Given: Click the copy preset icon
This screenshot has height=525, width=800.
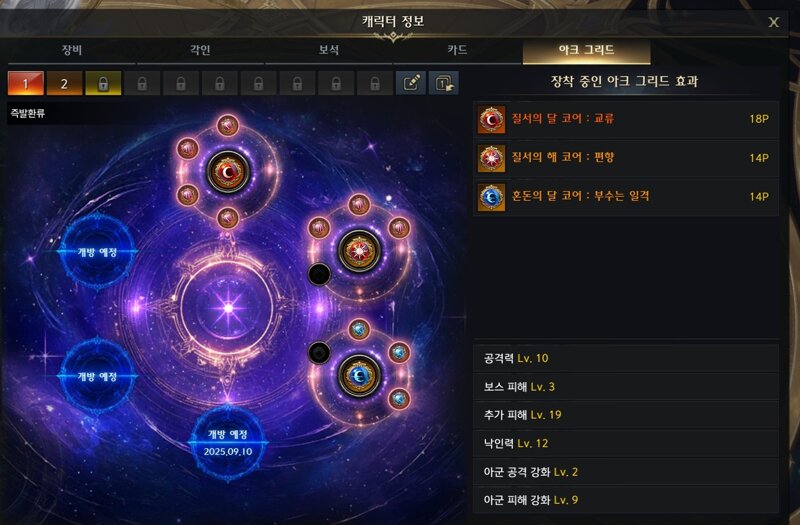Looking at the screenshot, I should 443,83.
